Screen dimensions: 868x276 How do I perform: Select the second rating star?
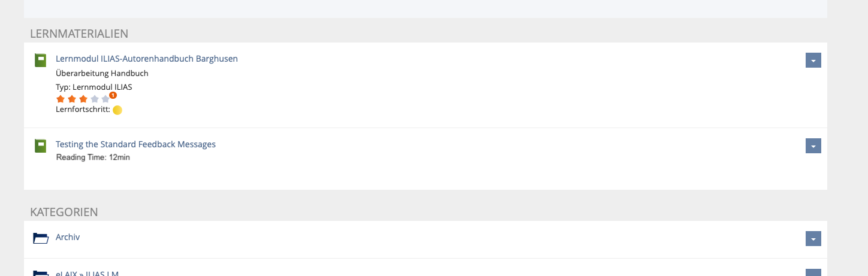[x=71, y=99]
